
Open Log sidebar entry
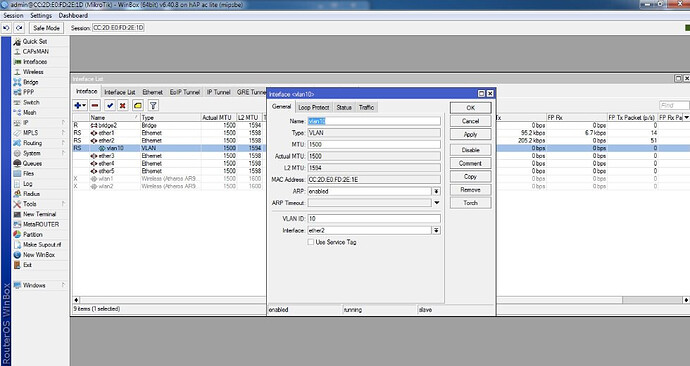[x=27, y=183]
